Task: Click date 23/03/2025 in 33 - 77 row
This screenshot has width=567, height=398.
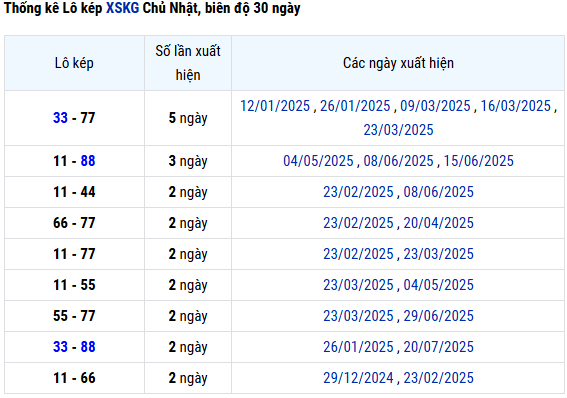Action: 398,130
